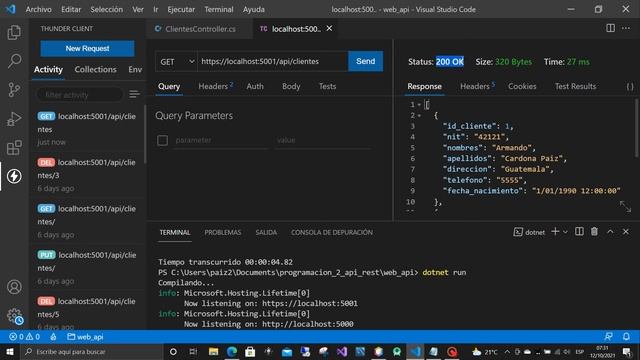
Task: Collapse JSON array at line 1
Action: pyautogui.click(x=419, y=105)
